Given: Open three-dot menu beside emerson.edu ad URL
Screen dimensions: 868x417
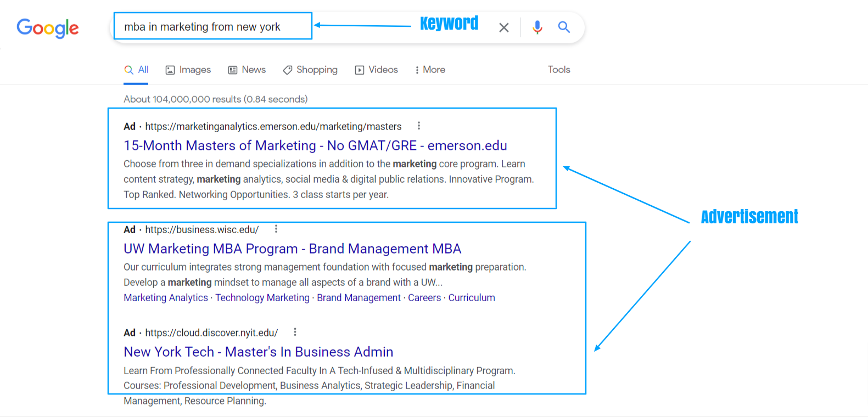Looking at the screenshot, I should click(419, 126).
